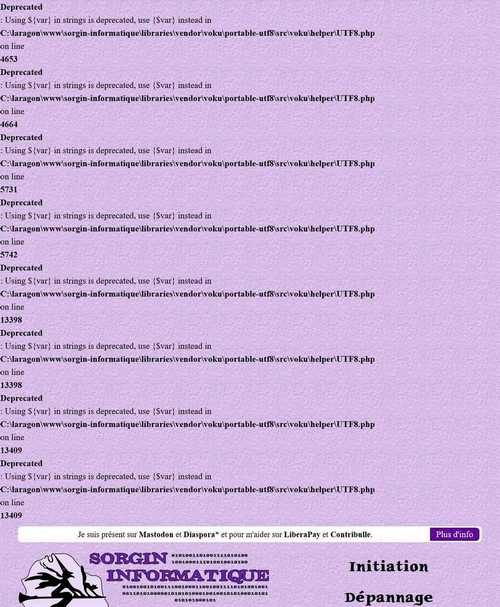500x607 pixels.
Task: Click the binary digits decoration beside SORGIN
Action: click(209, 558)
